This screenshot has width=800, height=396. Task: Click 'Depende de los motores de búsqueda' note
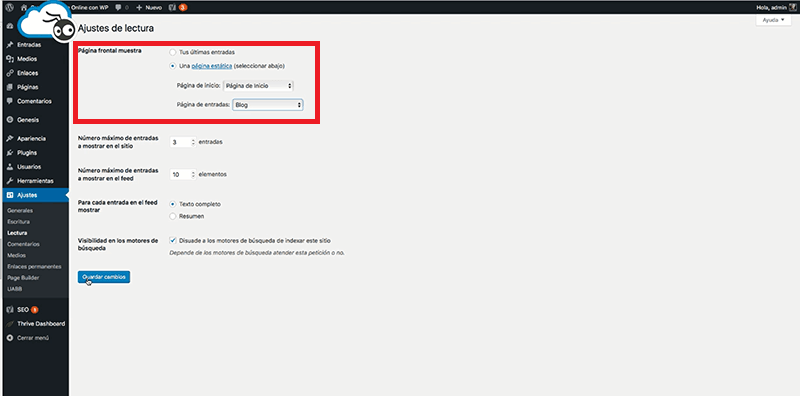click(x=257, y=253)
